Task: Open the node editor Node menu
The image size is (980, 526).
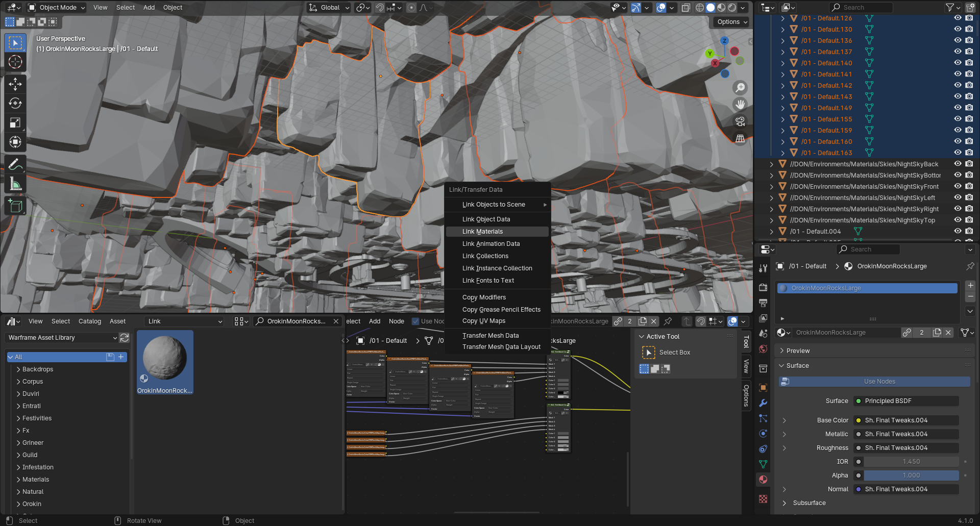Action: 397,321
